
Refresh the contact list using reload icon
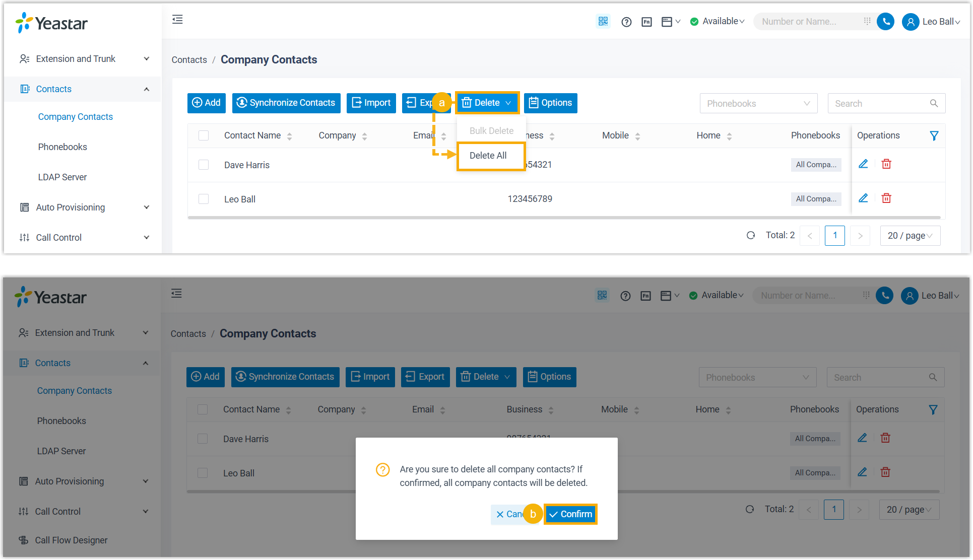pos(751,235)
